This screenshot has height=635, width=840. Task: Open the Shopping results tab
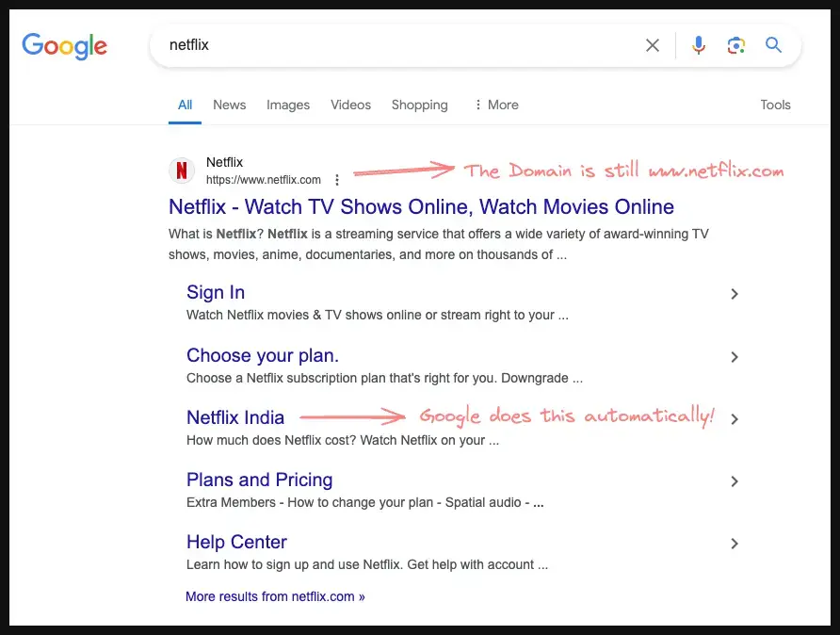pos(419,105)
